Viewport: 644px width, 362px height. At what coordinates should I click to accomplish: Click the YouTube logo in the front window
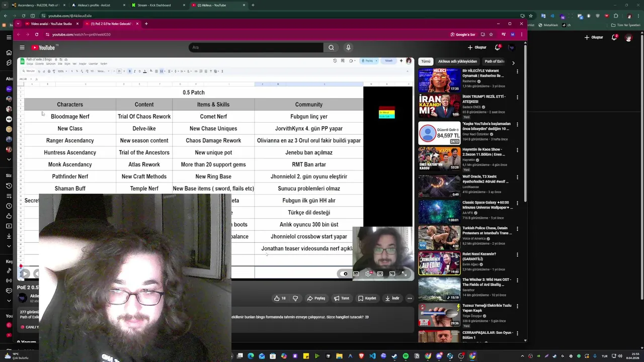43,47
